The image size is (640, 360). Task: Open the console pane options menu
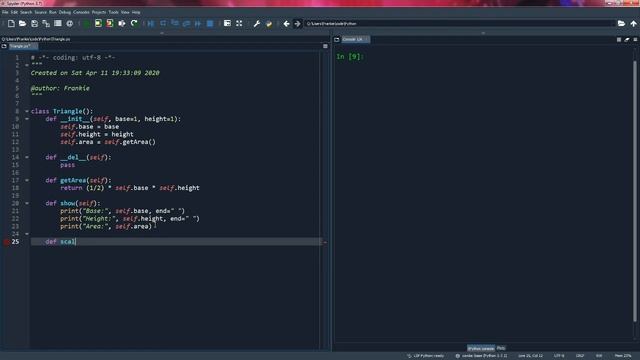click(635, 40)
